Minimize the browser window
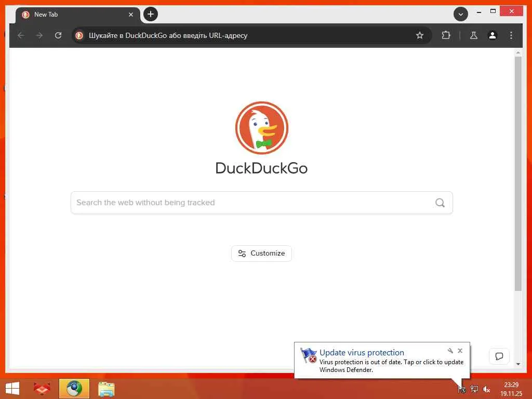 (x=478, y=11)
